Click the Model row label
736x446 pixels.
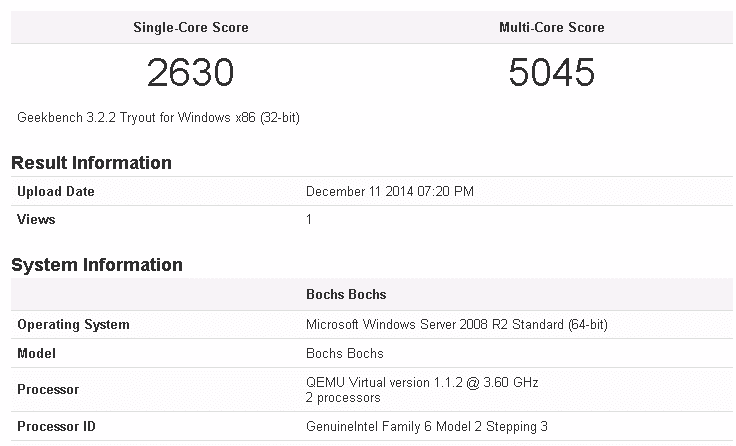(x=37, y=353)
